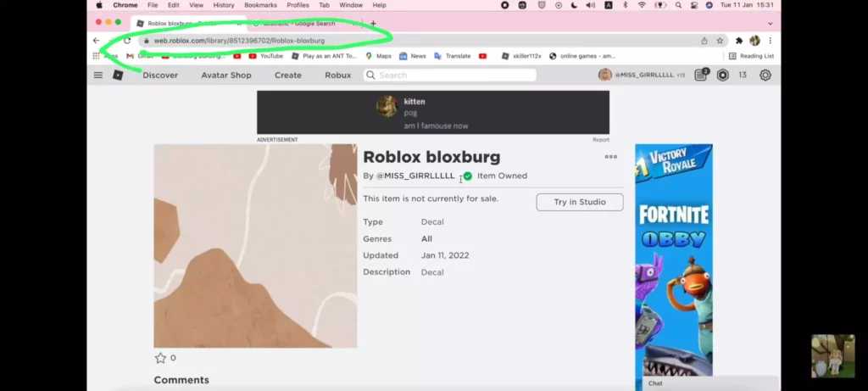This screenshot has height=391, width=868.
Task: Open the Chrome profile avatar
Action: coord(754,41)
